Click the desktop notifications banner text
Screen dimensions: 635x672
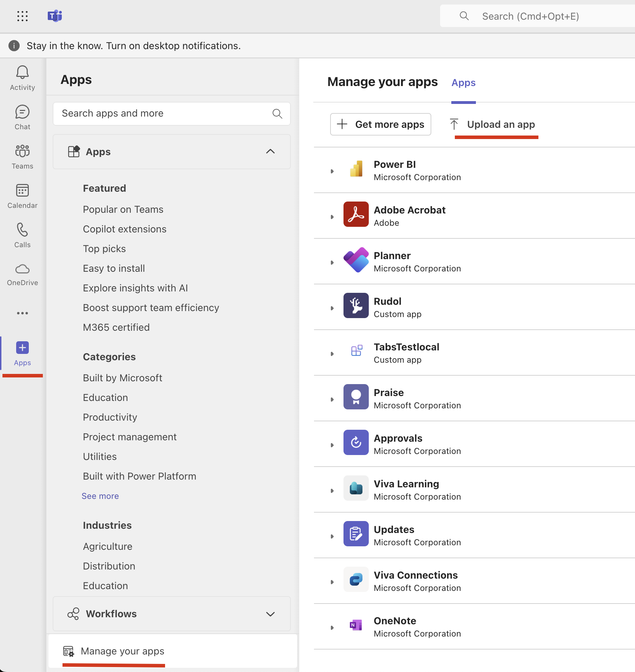133,46
